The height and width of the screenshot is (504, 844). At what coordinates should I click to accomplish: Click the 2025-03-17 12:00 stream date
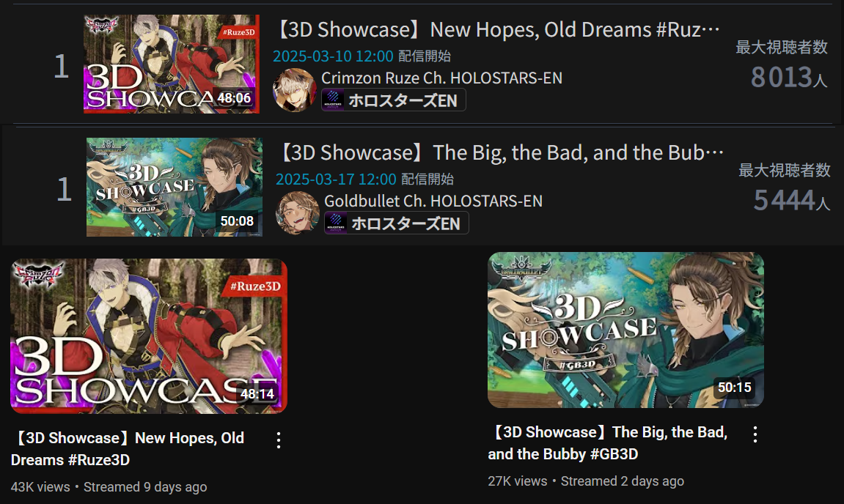[x=336, y=179]
